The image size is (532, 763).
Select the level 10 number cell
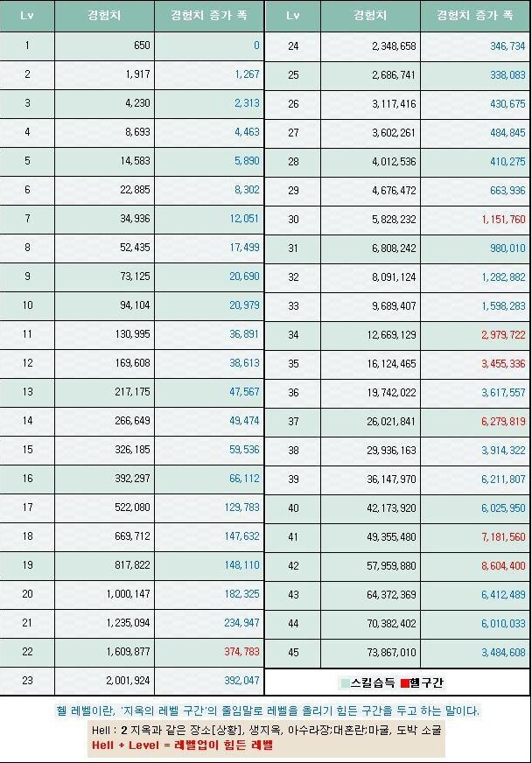[x=27, y=305]
